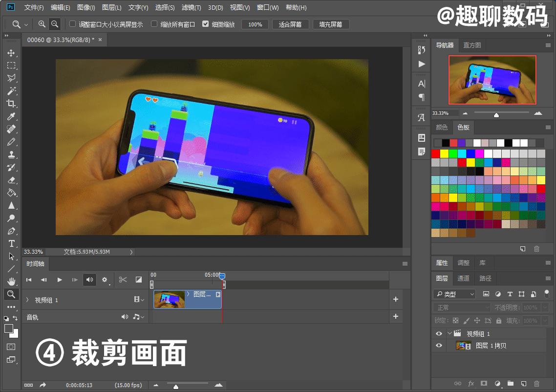Select the Move tool at toolbar top
Screen dimensions: 556x392
click(x=11, y=53)
